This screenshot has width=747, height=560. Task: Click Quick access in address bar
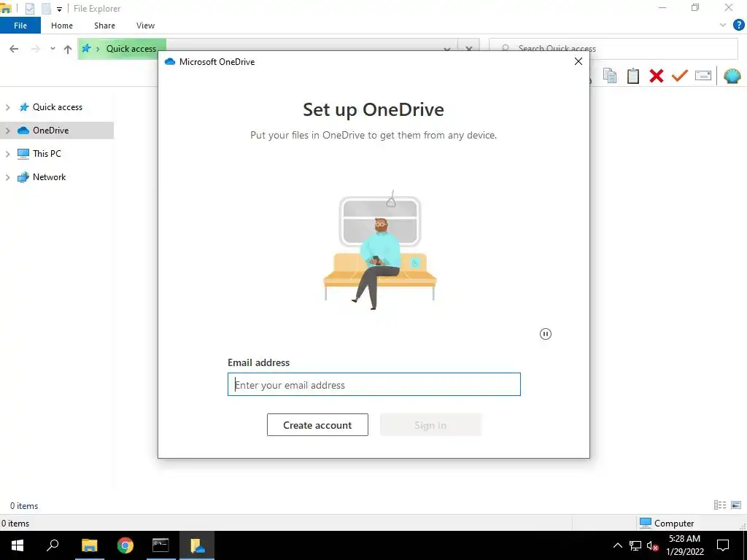click(131, 49)
